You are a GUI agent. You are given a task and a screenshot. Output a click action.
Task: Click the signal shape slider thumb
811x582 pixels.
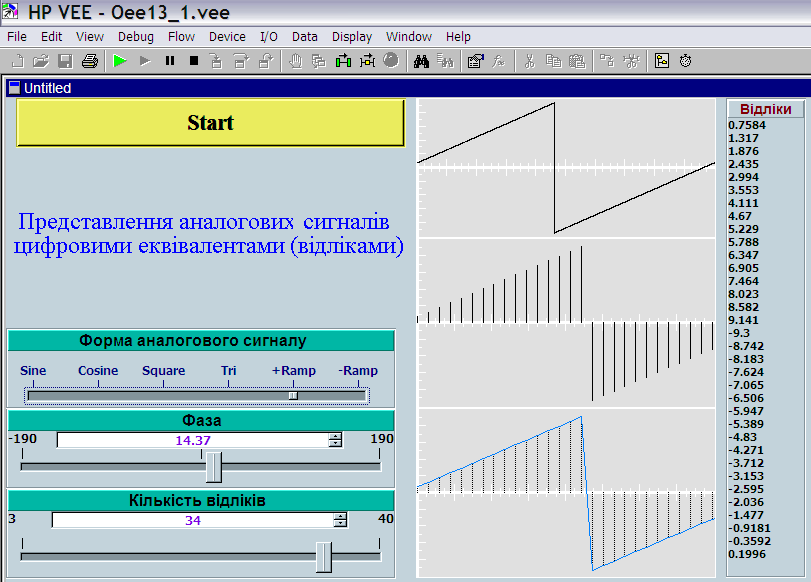point(293,396)
